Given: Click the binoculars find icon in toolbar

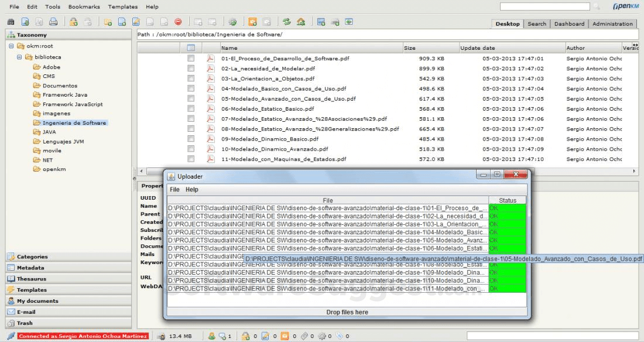Looking at the screenshot, I should (11, 22).
